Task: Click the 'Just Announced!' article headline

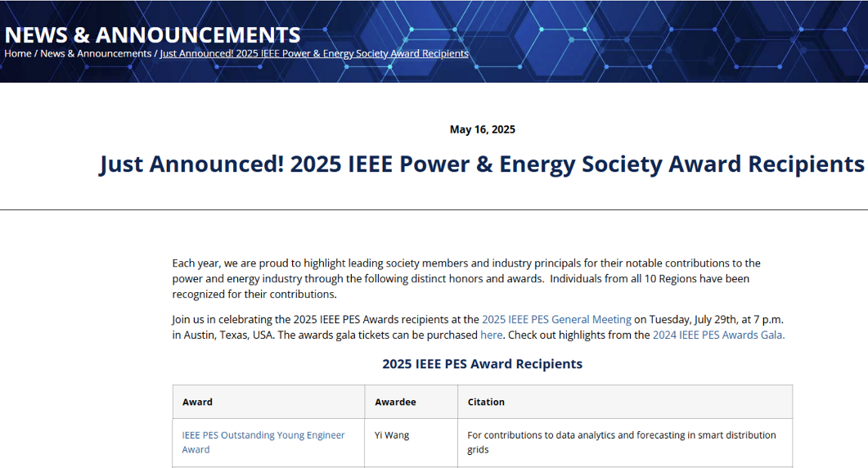Action: point(482,164)
